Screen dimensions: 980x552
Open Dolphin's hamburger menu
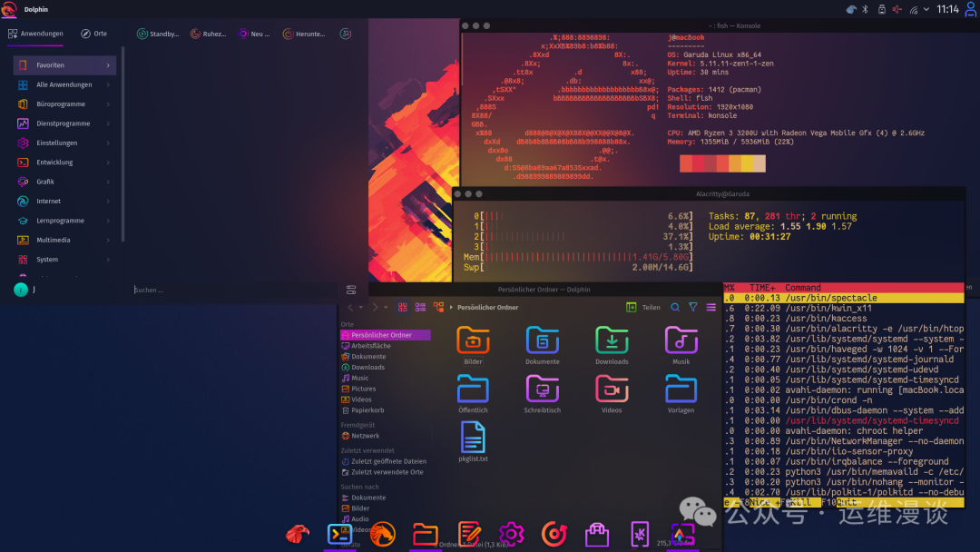[x=711, y=307]
